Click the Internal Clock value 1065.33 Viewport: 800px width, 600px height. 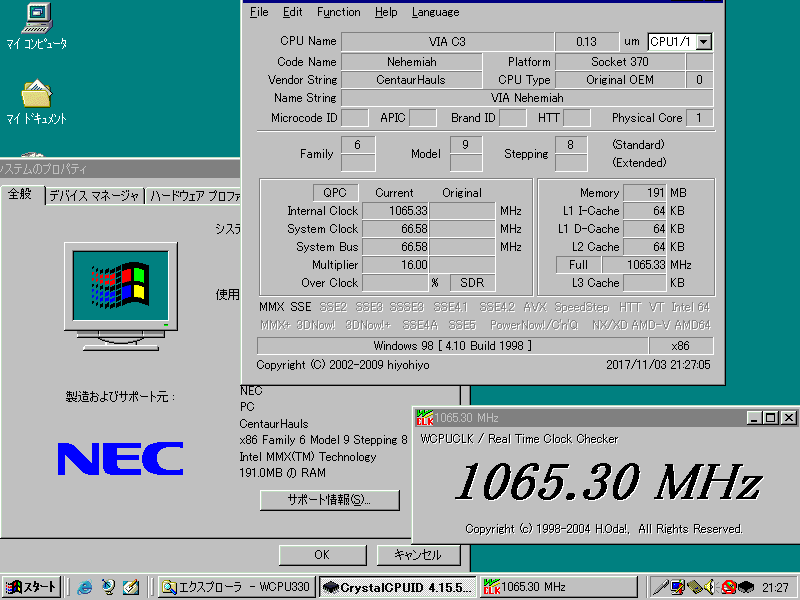(x=395, y=211)
